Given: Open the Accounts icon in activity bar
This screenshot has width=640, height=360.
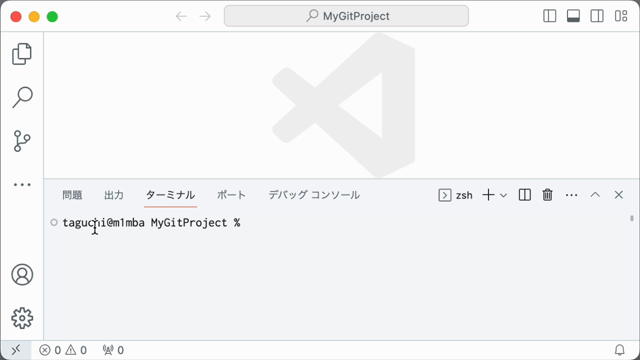Looking at the screenshot, I should point(22,275).
